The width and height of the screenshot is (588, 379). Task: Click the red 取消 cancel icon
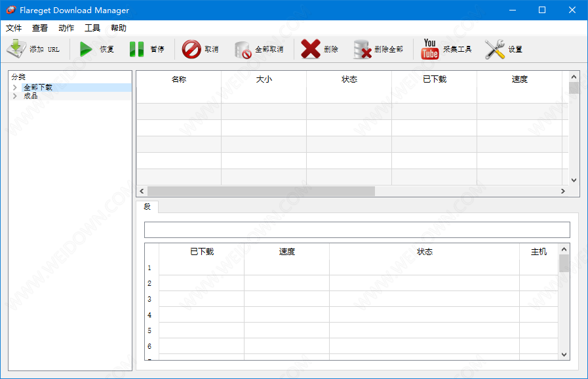(x=191, y=49)
